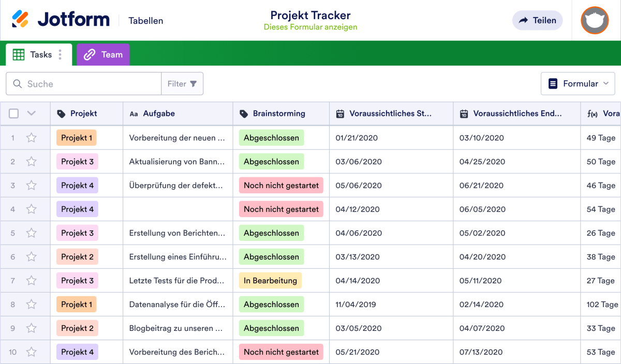This screenshot has width=621, height=364.
Task: Switch to the Team tab
Action: 102,54
